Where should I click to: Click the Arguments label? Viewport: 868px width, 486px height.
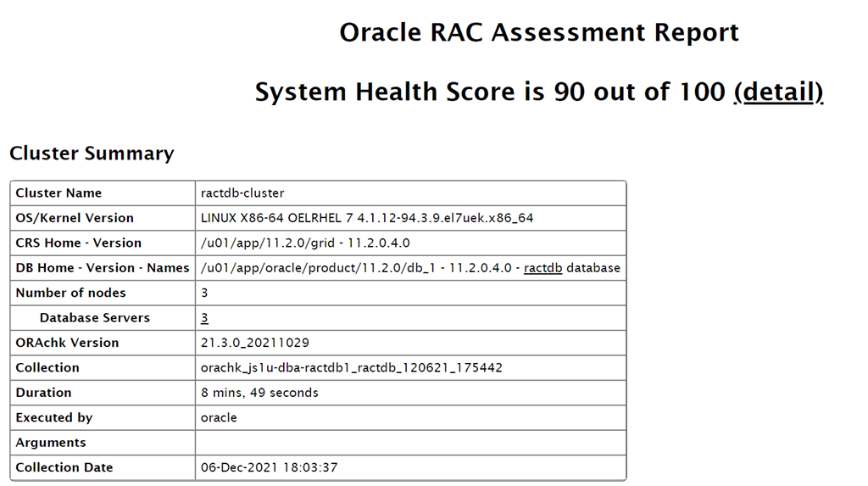51,443
